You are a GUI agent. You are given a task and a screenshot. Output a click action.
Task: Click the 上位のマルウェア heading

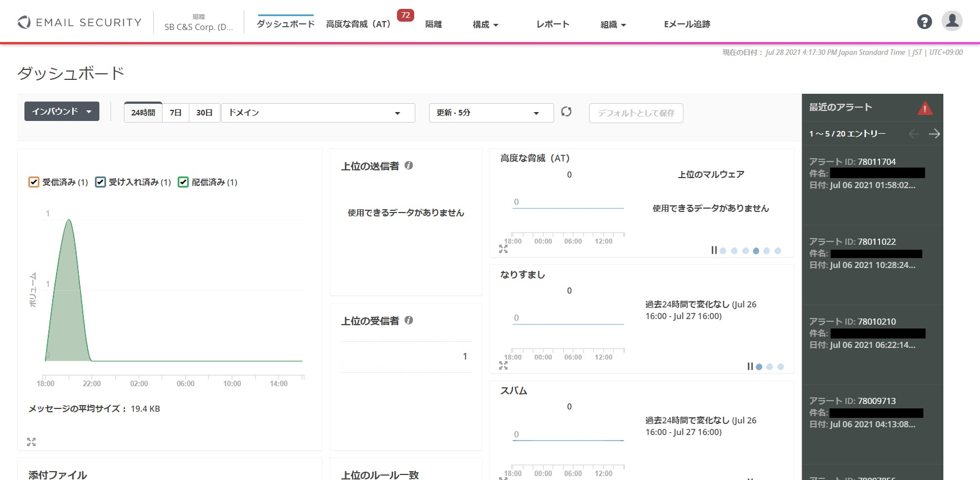pyautogui.click(x=711, y=174)
